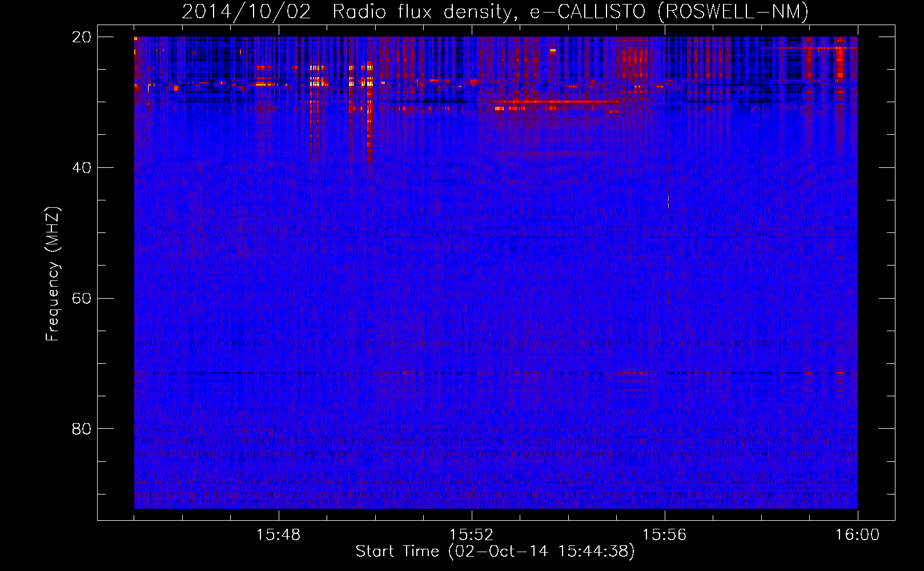Image resolution: width=924 pixels, height=571 pixels.
Task: Click the 16:00 time tick label
Action: [x=858, y=535]
